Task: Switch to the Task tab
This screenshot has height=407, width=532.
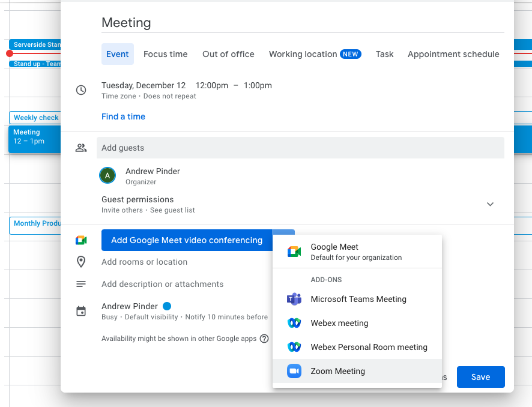Action: pos(384,54)
